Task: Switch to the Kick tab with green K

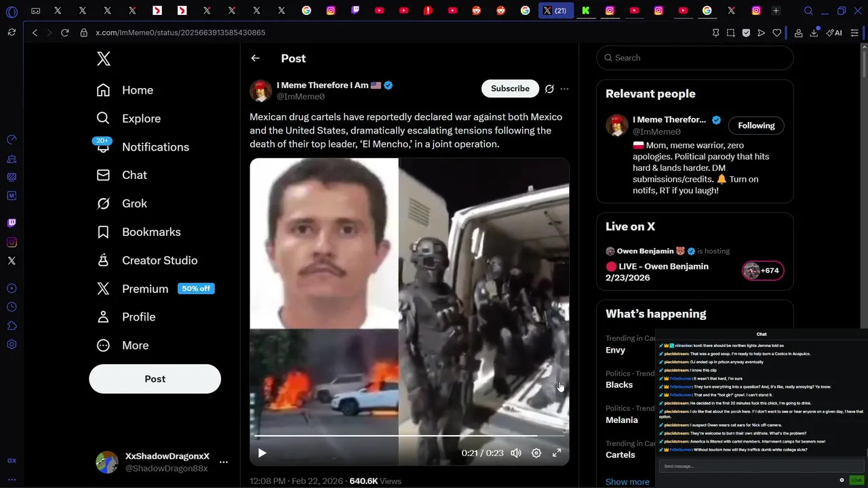Action: click(585, 11)
